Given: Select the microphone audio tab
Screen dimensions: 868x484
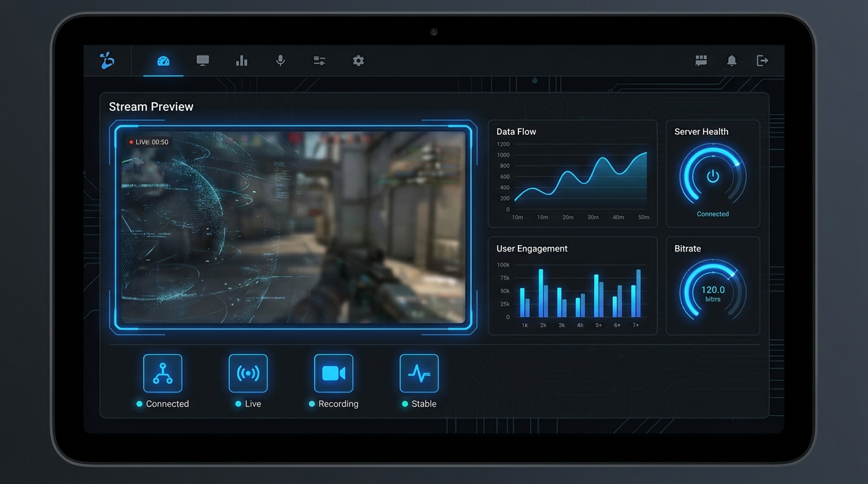Looking at the screenshot, I should coord(281,60).
